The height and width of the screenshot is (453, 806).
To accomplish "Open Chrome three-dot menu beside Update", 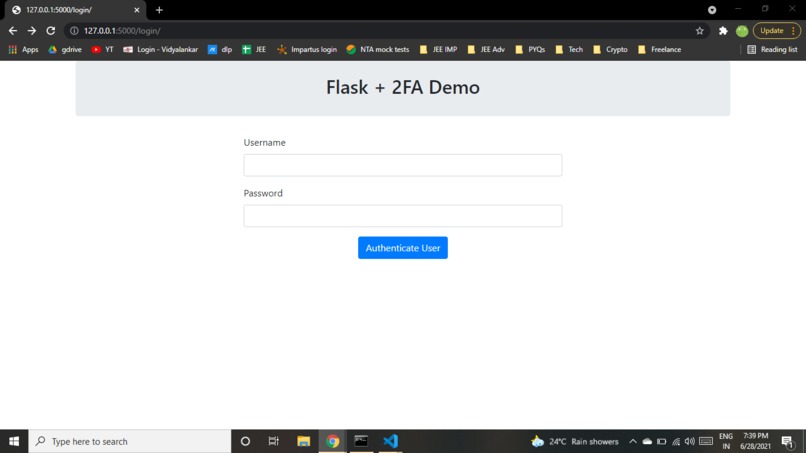I will (794, 31).
